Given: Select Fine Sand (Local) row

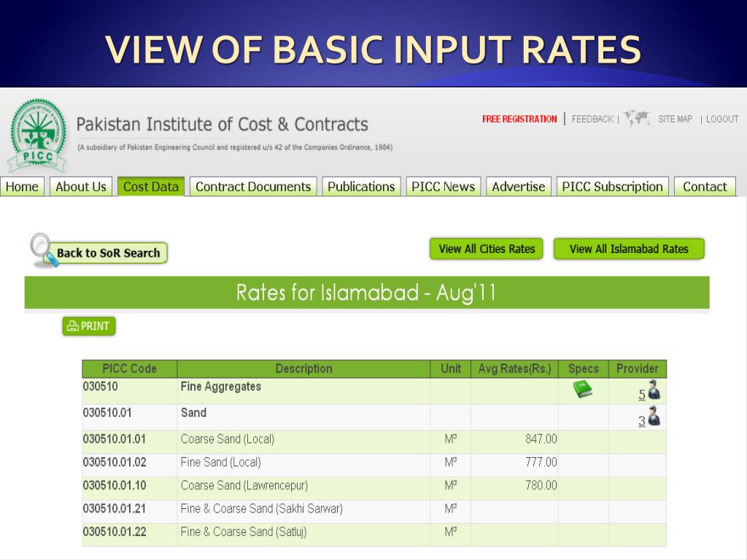Looking at the screenshot, I should coord(374,465).
